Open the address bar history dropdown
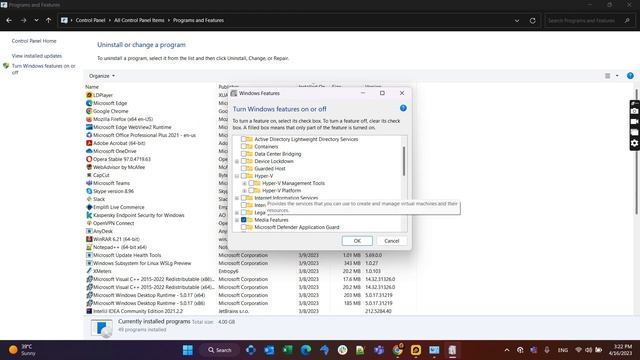The height and width of the screenshot is (360, 640). coord(517,20)
